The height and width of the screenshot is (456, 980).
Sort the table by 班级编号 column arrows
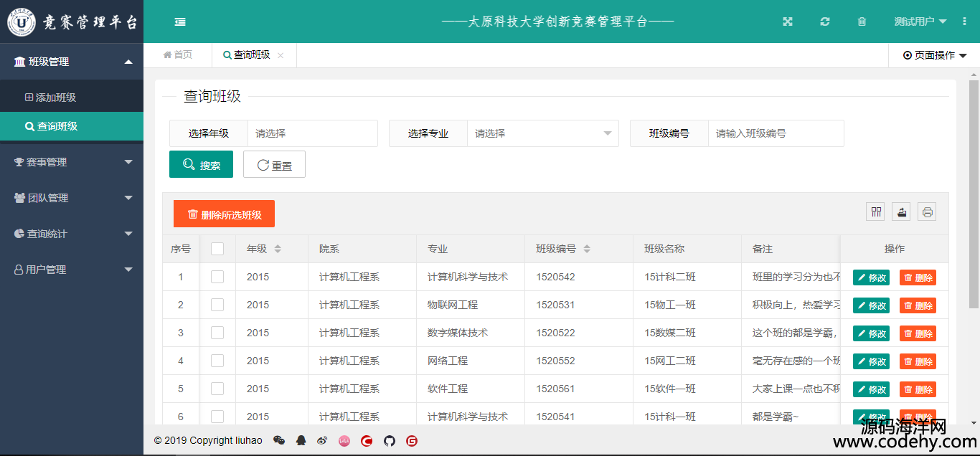pyautogui.click(x=587, y=249)
